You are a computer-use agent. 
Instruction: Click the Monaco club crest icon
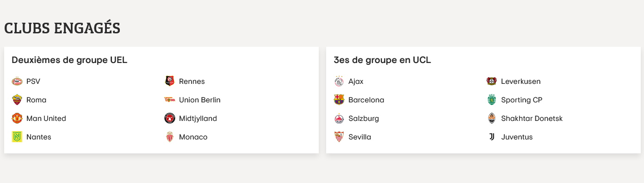point(170,137)
